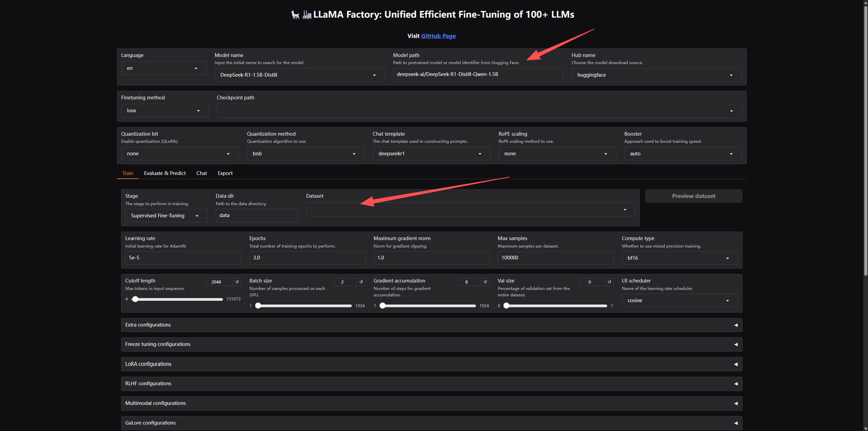Image resolution: width=868 pixels, height=431 pixels.
Task: Open the Quantization bit dropdown
Action: 180,154
